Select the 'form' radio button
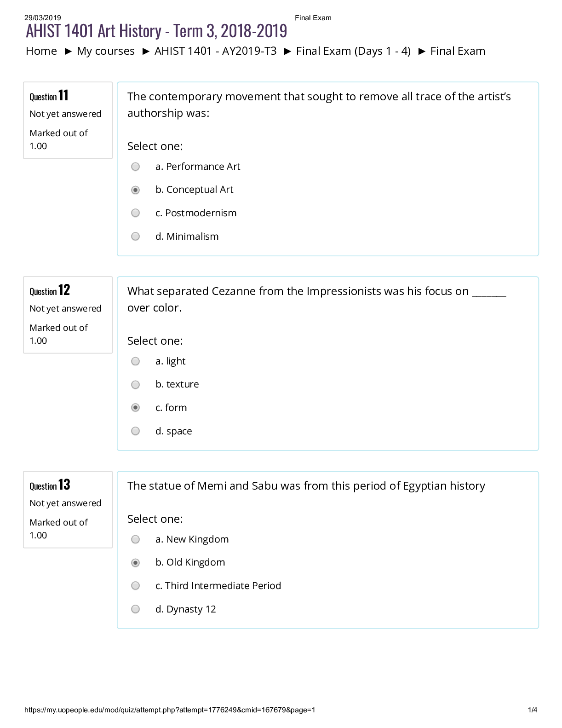The width and height of the screenshot is (562, 728). point(135,408)
